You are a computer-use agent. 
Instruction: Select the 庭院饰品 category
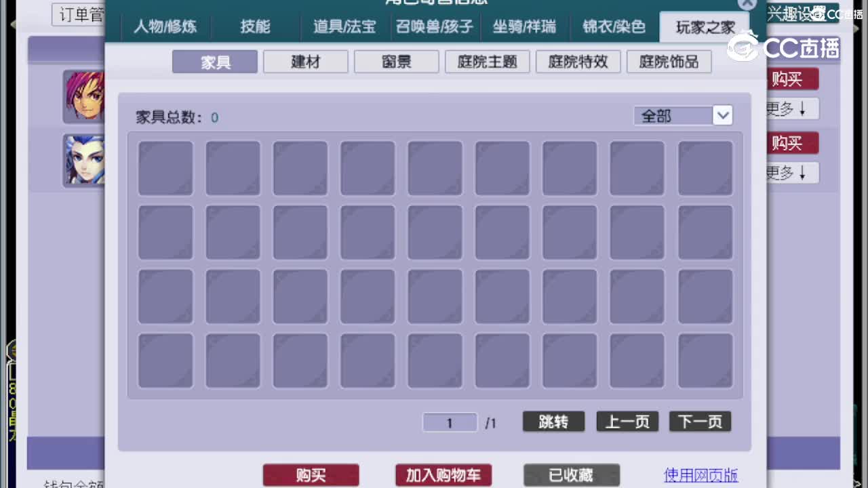pos(669,61)
